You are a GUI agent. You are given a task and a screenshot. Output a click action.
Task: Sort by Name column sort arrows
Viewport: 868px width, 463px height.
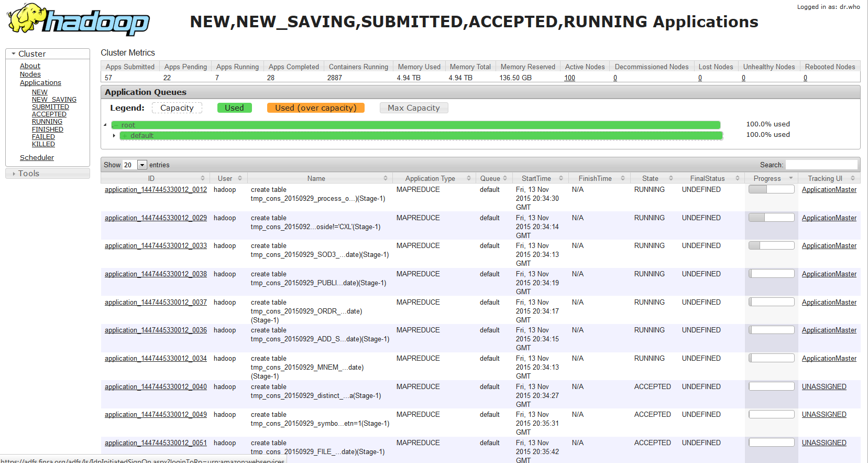[386, 178]
